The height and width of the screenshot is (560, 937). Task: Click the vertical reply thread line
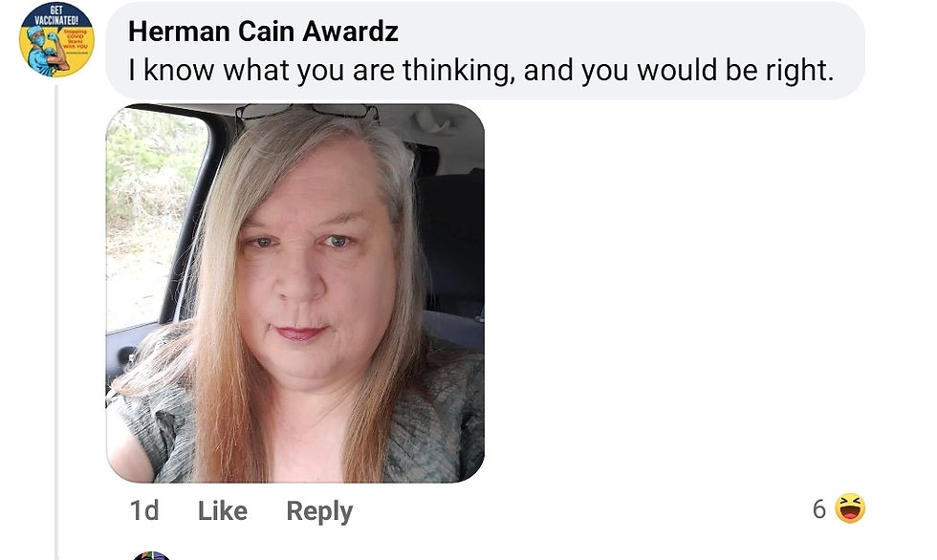coord(56,322)
